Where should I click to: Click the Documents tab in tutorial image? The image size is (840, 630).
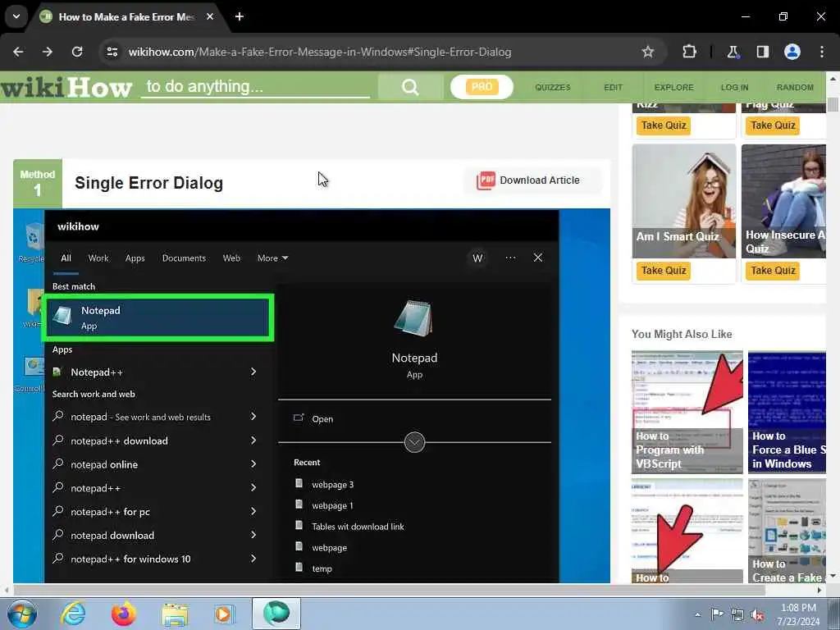point(184,258)
